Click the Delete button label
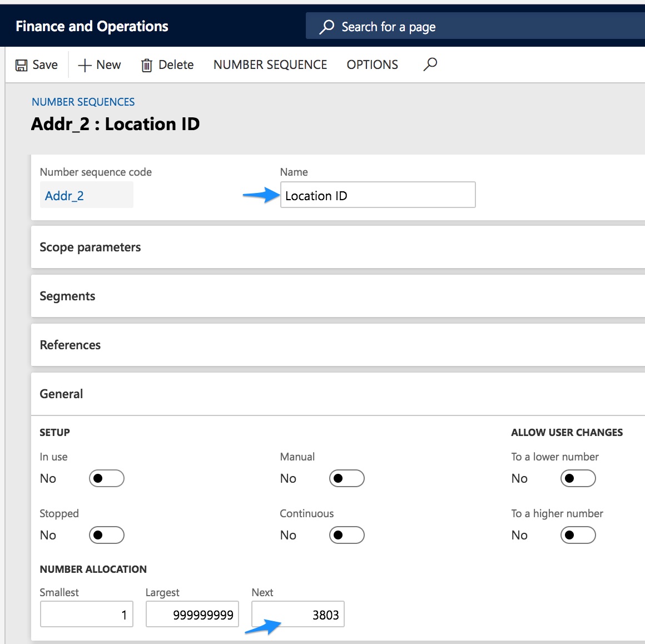Viewport: 645px width, 644px height. click(x=176, y=65)
